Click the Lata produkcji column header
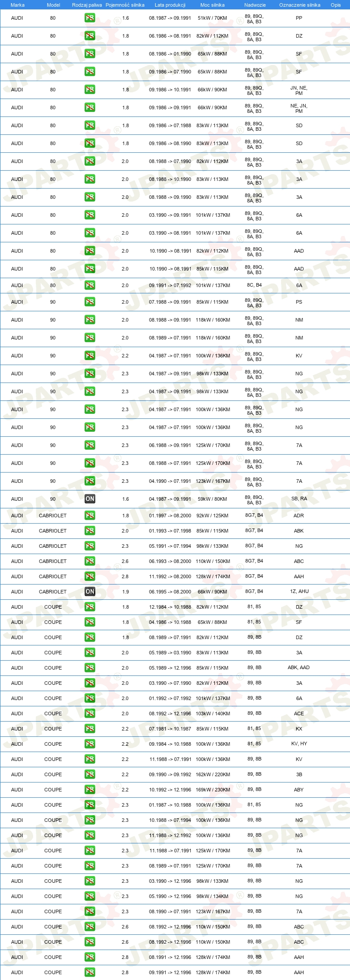 click(x=170, y=5)
